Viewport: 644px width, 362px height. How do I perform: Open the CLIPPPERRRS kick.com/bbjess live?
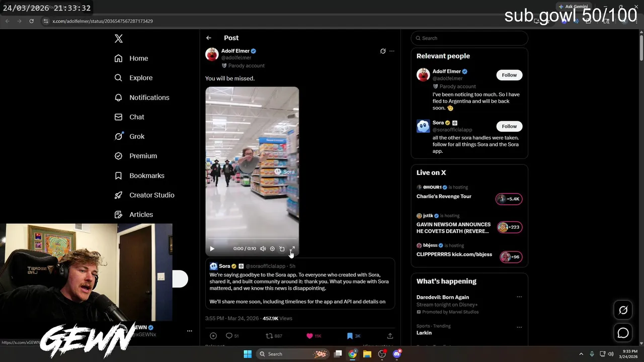pos(454,254)
